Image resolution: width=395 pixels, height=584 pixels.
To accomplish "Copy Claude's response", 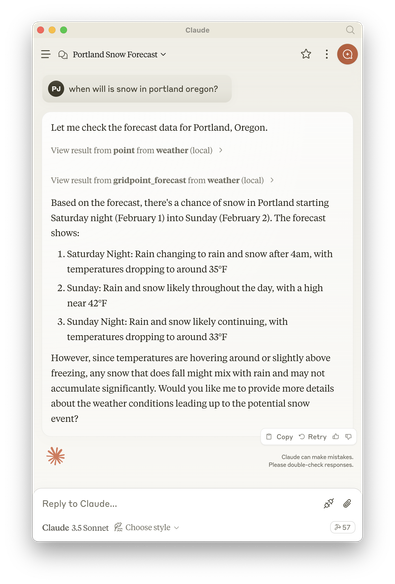I will tap(280, 437).
